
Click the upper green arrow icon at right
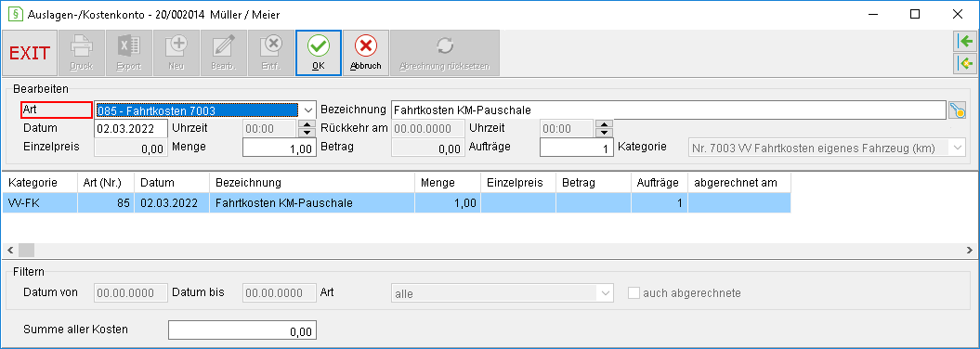tap(966, 42)
